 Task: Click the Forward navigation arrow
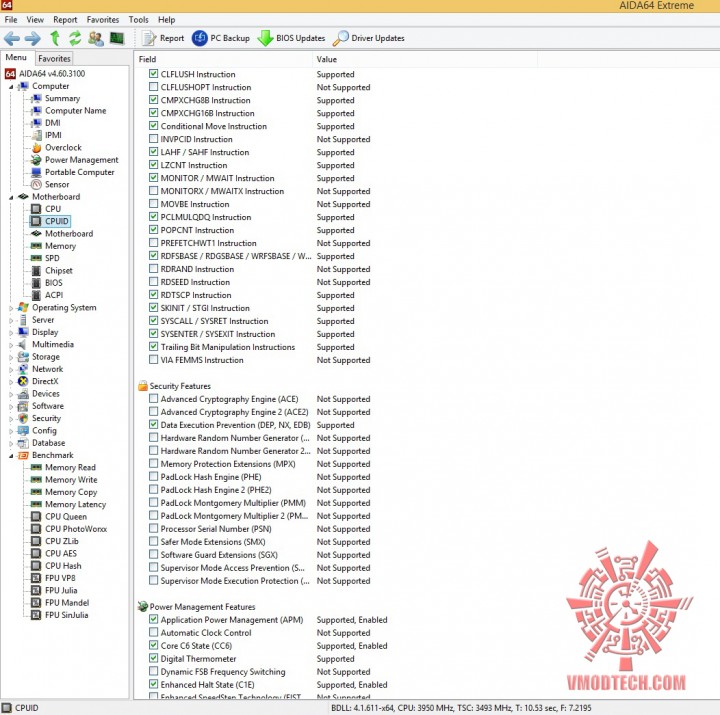pyautogui.click(x=33, y=38)
